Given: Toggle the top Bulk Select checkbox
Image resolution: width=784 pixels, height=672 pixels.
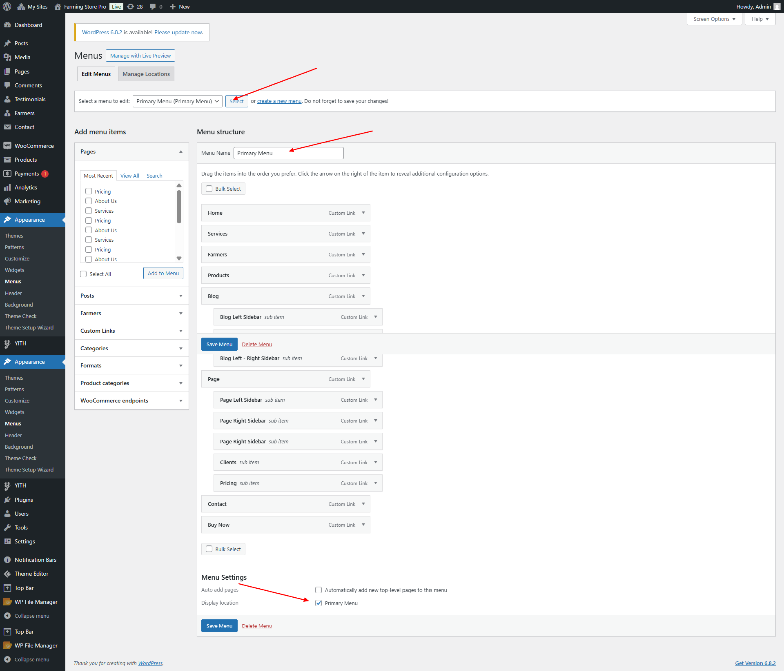Looking at the screenshot, I should [x=209, y=189].
